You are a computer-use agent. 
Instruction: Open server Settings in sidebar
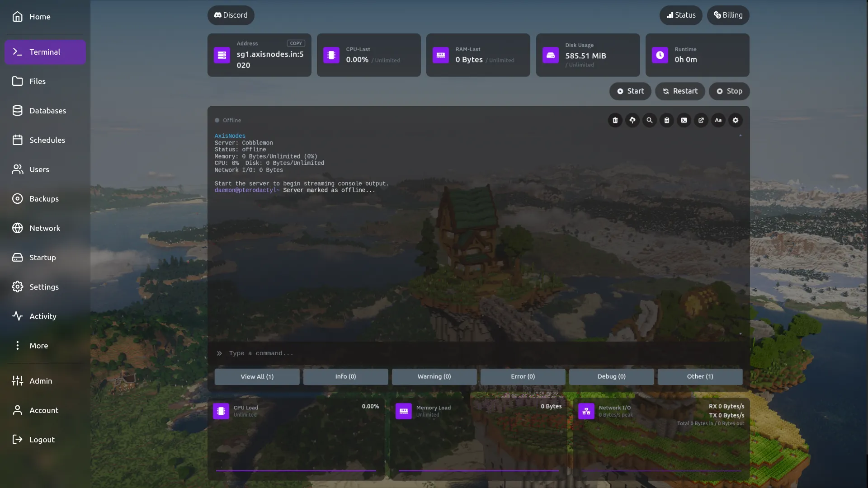click(x=45, y=287)
